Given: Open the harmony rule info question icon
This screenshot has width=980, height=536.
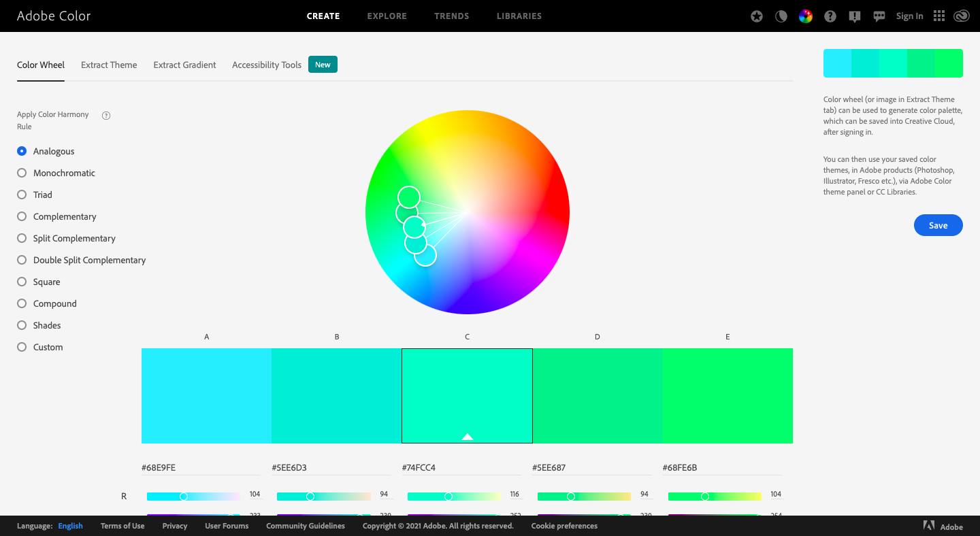Looking at the screenshot, I should coord(106,115).
